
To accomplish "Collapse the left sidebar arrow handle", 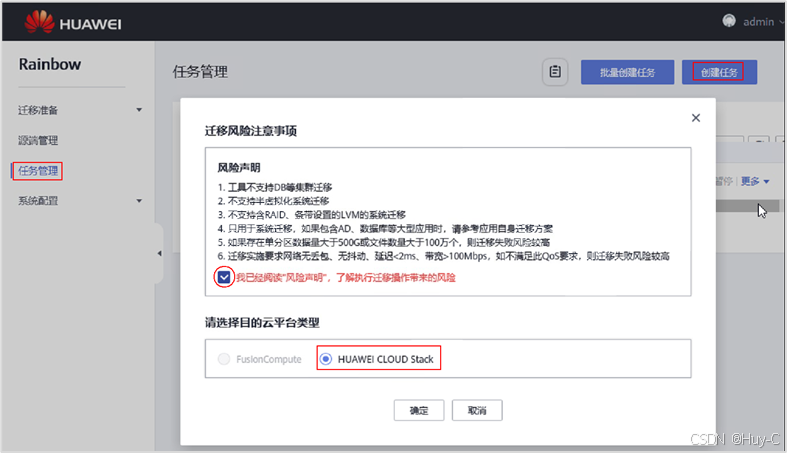I will click(x=159, y=253).
